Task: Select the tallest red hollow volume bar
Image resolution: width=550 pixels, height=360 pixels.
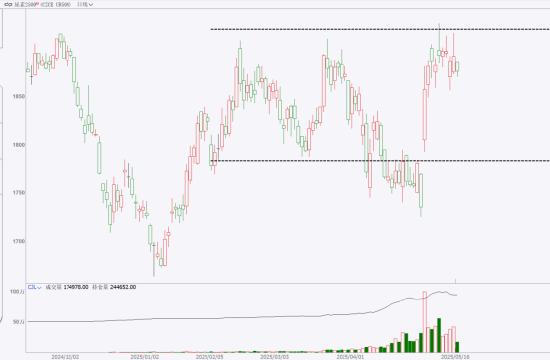Action: coord(425,322)
